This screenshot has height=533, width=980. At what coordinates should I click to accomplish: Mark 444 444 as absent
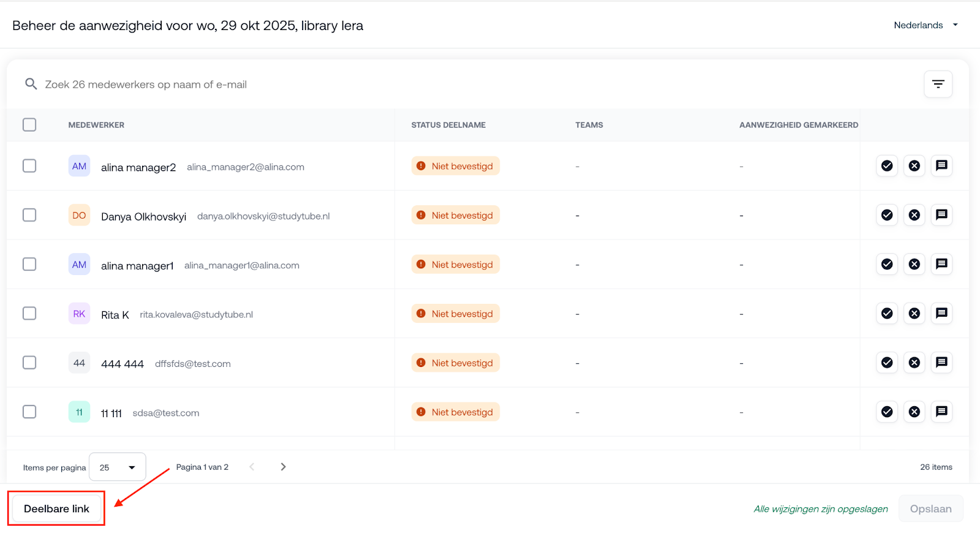(x=914, y=363)
